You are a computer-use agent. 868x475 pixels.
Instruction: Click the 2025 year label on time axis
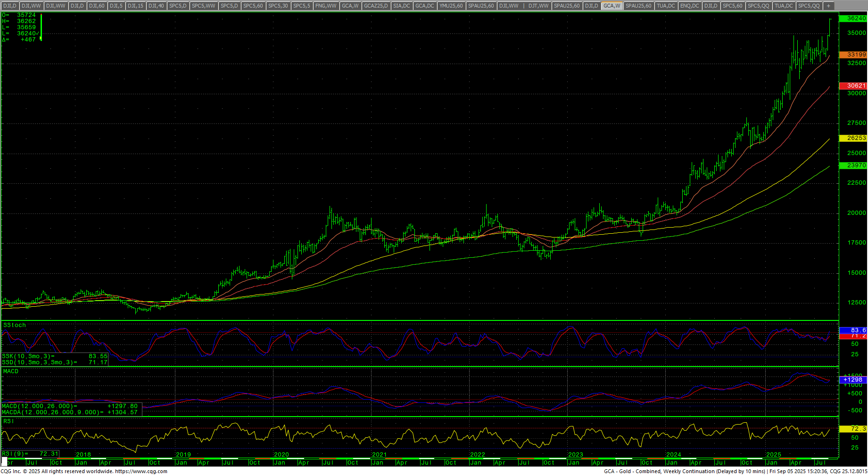coord(774,455)
